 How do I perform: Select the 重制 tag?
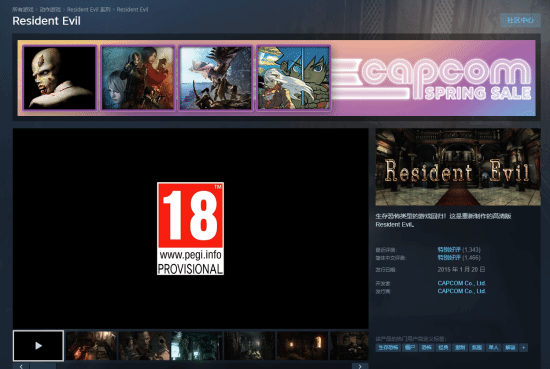[x=460, y=347]
